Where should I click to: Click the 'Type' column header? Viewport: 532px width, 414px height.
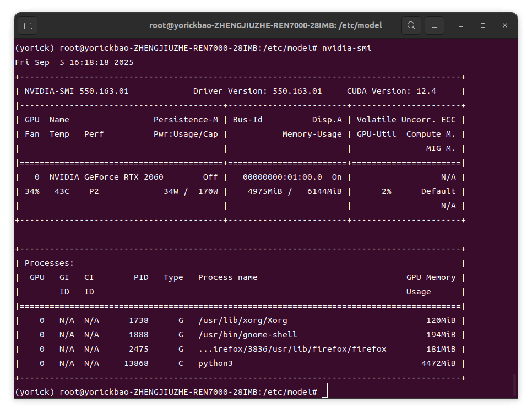(173, 277)
